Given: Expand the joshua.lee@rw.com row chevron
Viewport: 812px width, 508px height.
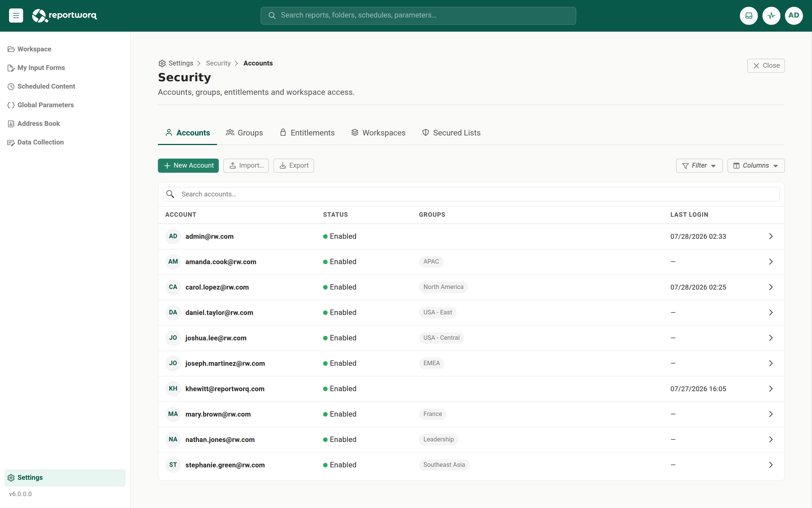Looking at the screenshot, I should tap(771, 338).
